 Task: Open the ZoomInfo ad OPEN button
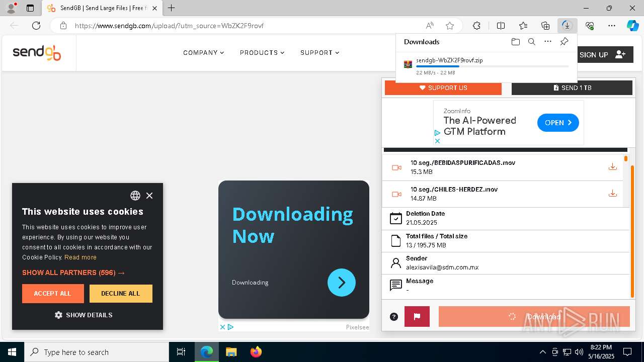click(x=558, y=123)
